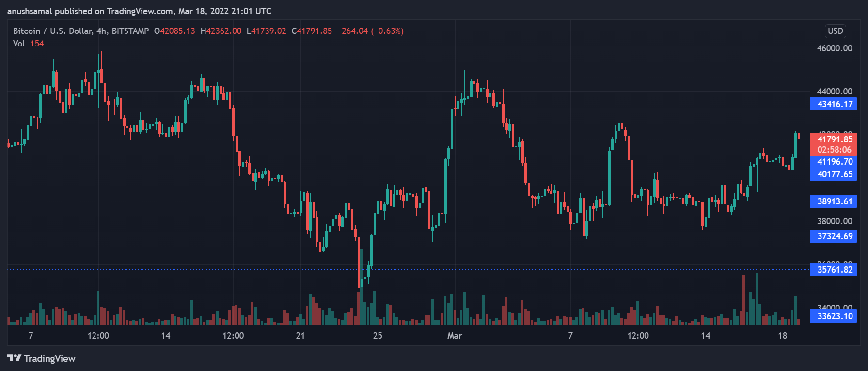
Task: Select the 25 date on time axis
Action: [x=378, y=336]
